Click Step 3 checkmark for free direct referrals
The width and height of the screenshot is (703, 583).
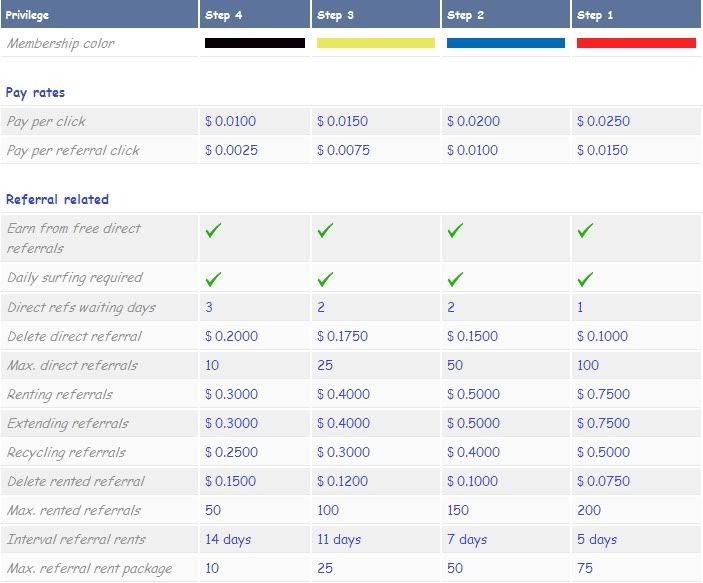tap(325, 230)
